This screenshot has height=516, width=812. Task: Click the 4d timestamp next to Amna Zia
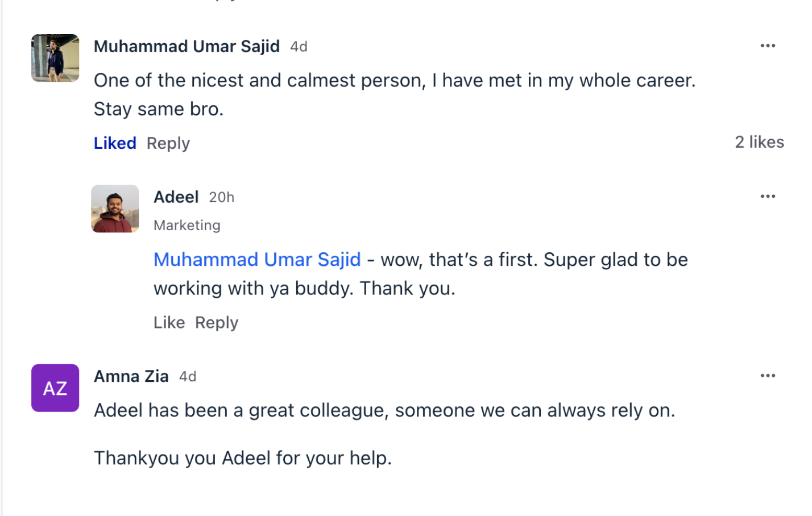[x=188, y=376]
